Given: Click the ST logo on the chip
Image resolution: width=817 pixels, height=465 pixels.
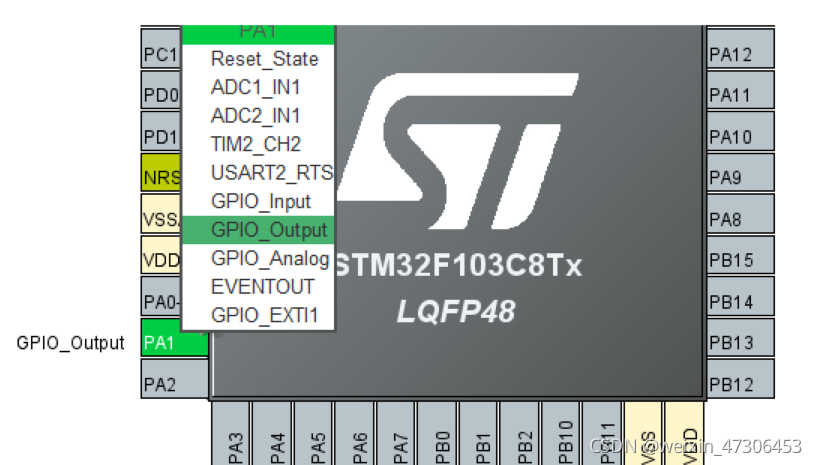Looking at the screenshot, I should click(x=457, y=151).
